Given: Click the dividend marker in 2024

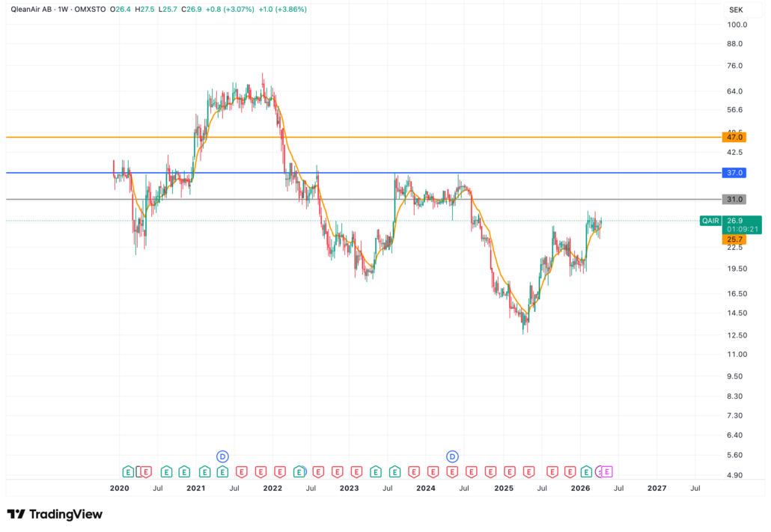Looking at the screenshot, I should click(452, 456).
